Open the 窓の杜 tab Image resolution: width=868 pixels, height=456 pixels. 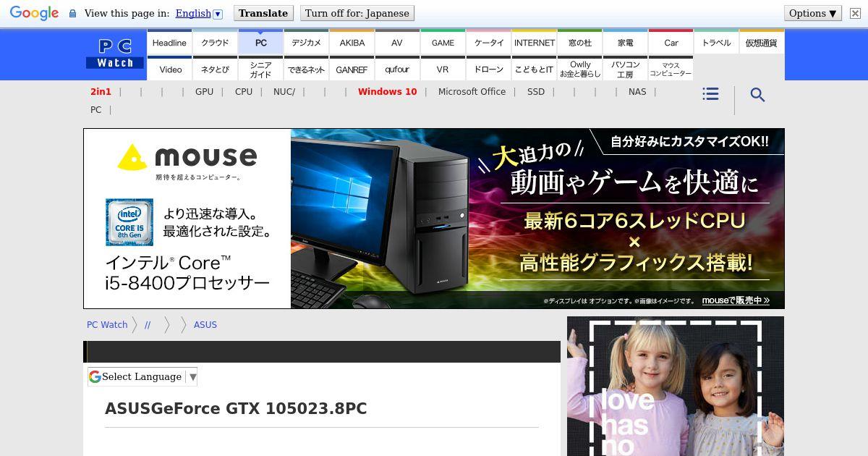pyautogui.click(x=579, y=42)
